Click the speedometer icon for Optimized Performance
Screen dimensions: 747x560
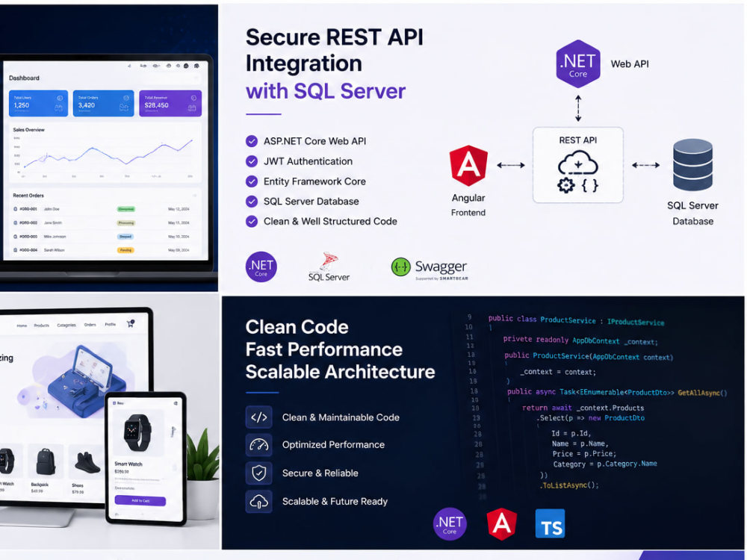(x=258, y=445)
